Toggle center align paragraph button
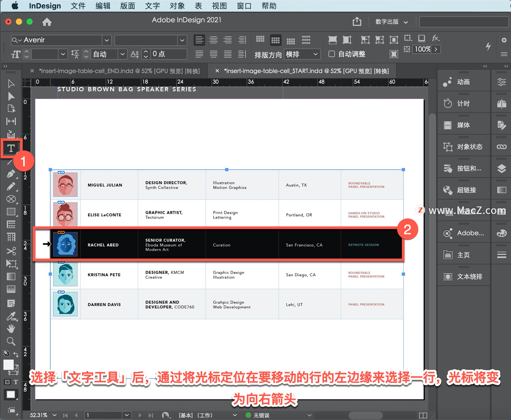The width and height of the screenshot is (511, 420). click(x=213, y=40)
